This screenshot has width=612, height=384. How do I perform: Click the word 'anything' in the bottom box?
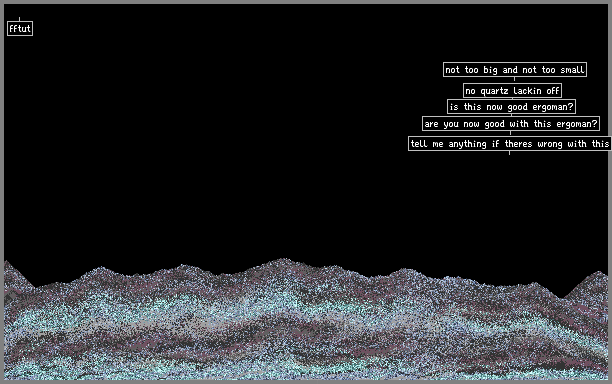pos(467,144)
